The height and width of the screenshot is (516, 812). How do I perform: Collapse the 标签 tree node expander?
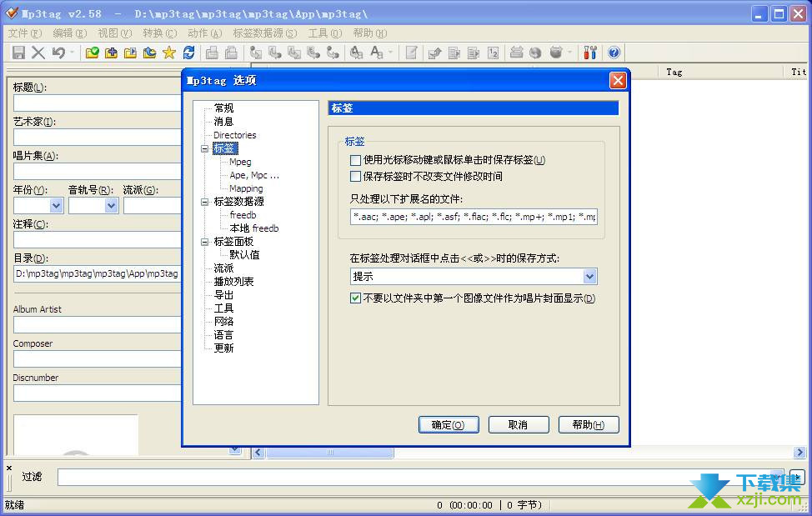point(204,148)
